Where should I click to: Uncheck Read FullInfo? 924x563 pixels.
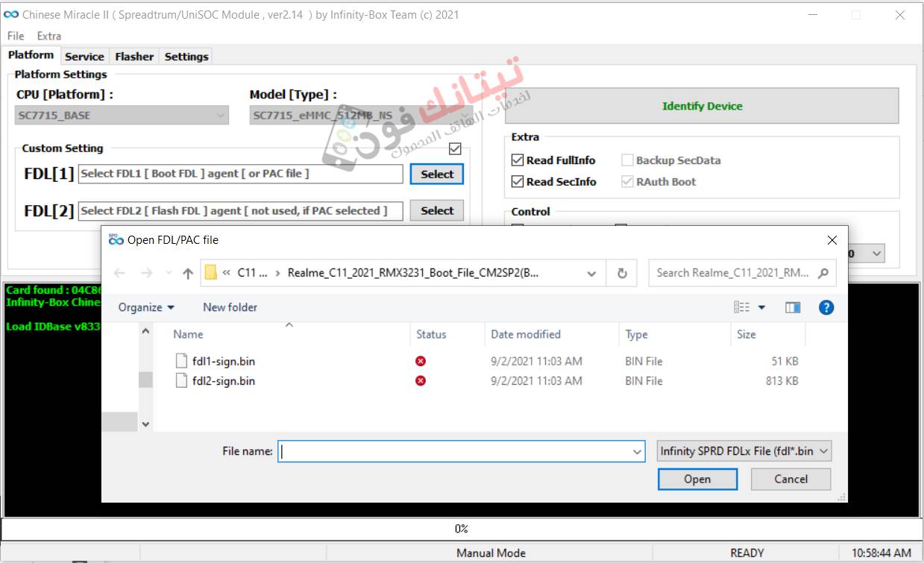518,160
